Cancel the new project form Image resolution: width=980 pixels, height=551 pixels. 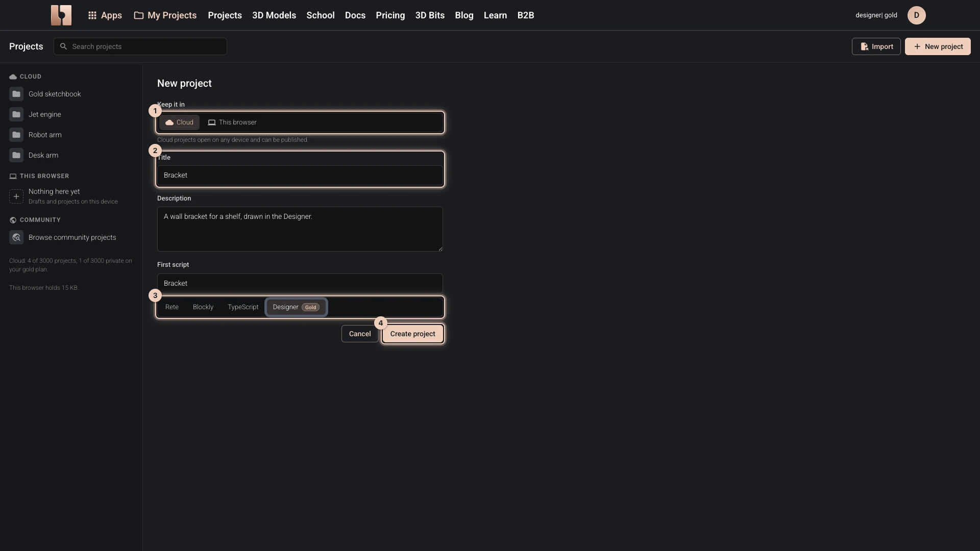tap(360, 334)
